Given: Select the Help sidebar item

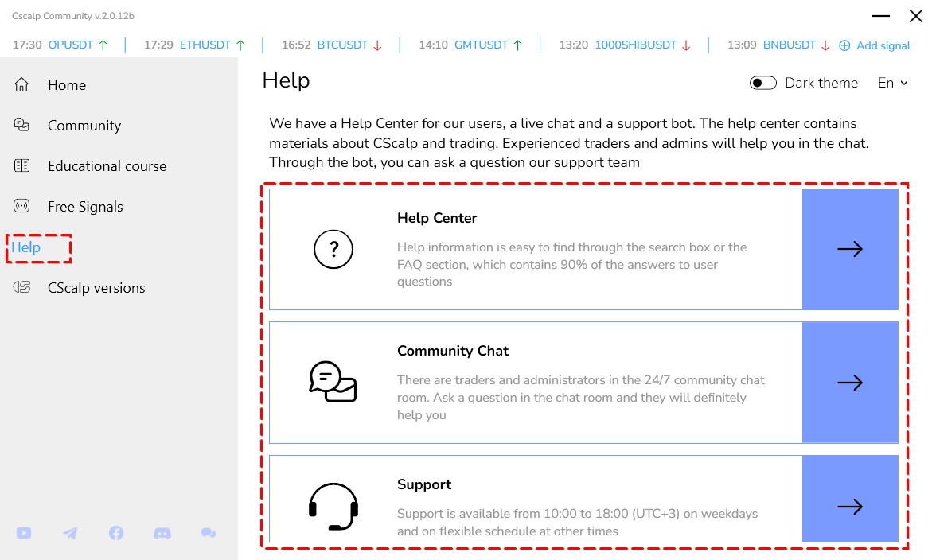Looking at the screenshot, I should point(26,247).
